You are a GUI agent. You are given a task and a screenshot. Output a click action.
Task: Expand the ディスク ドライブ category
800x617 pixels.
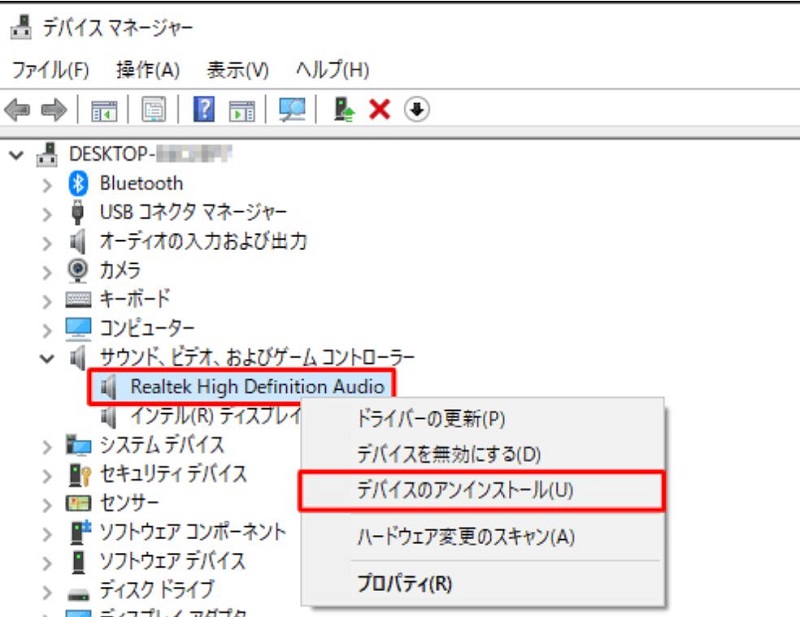pos(47,593)
